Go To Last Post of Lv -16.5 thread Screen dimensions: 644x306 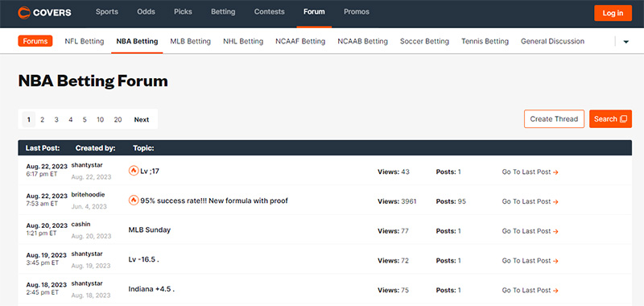tap(530, 260)
